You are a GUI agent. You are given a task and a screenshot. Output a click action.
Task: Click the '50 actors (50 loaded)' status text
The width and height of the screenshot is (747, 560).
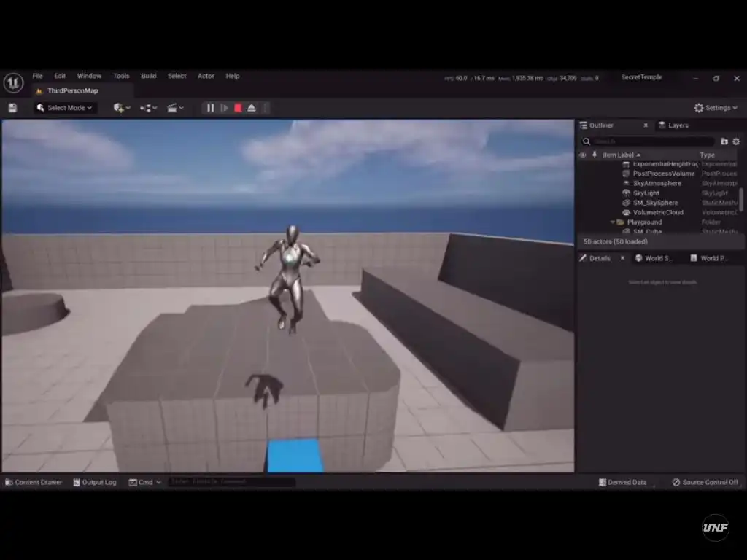point(615,242)
